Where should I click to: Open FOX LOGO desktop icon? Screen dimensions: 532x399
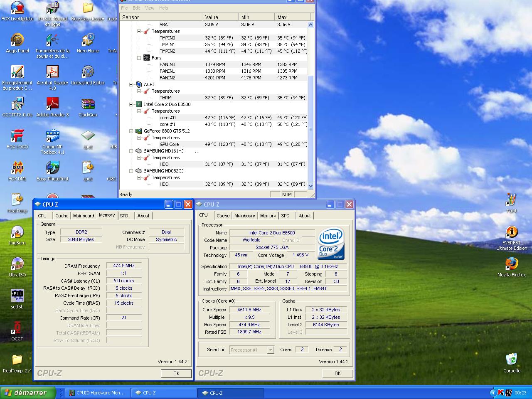tap(17, 139)
